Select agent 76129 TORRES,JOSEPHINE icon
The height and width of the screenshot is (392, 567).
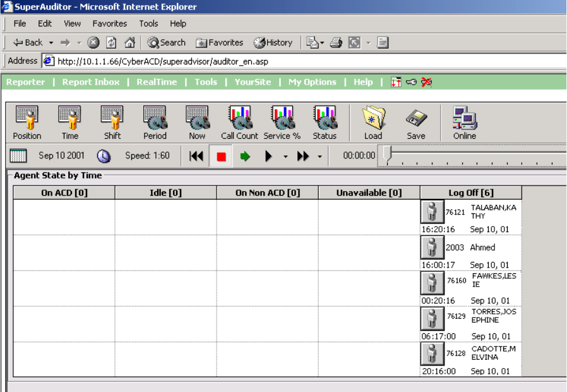[x=432, y=319]
